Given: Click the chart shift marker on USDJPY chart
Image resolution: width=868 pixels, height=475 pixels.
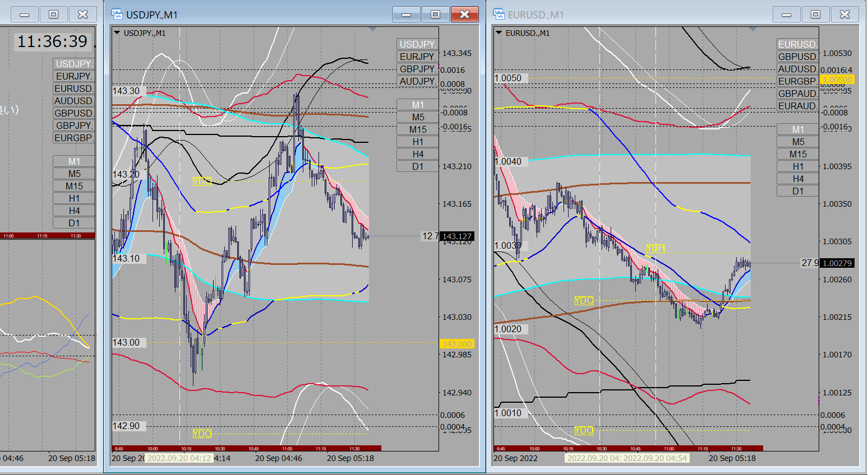Looking at the screenshot, I should (373, 29).
